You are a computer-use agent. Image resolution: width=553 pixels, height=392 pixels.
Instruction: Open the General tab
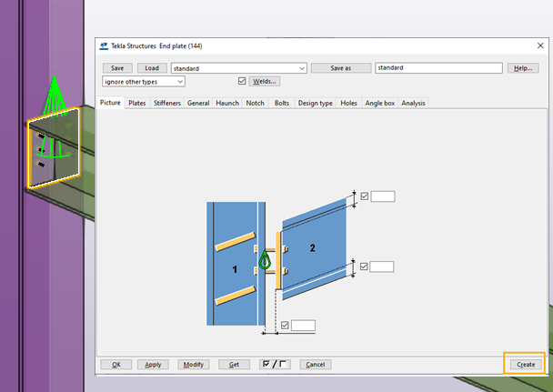[x=198, y=103]
